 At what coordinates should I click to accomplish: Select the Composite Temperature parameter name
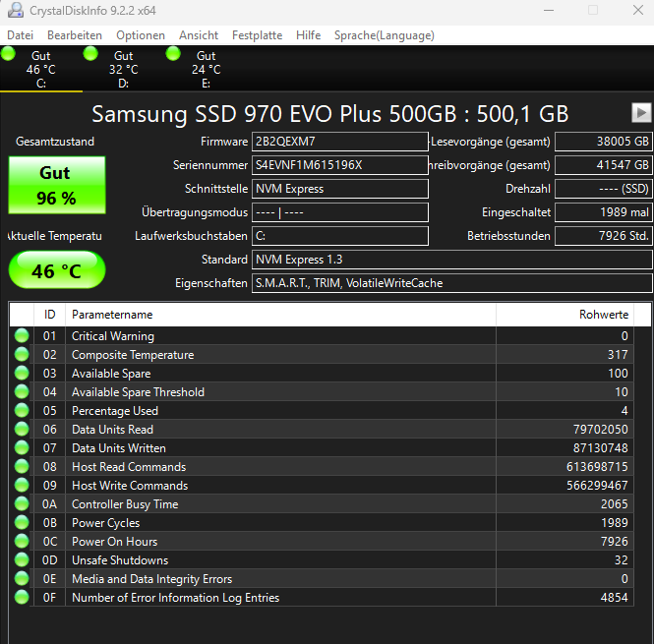click(x=133, y=355)
